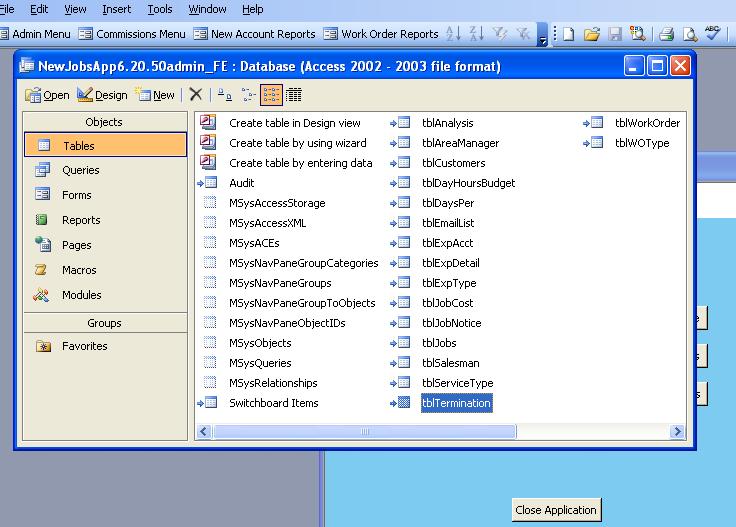Click the Print icon in toolbar

coord(666,34)
